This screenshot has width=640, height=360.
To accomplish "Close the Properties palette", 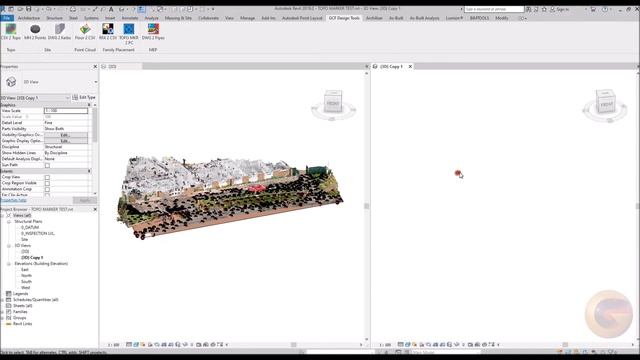I will pyautogui.click(x=95, y=66).
